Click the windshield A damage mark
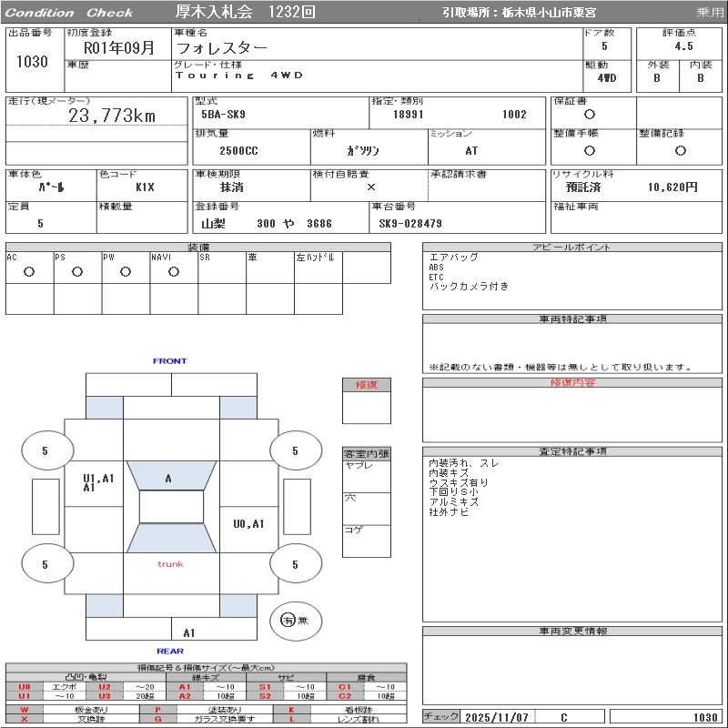This screenshot has width=728, height=728. tap(168, 479)
